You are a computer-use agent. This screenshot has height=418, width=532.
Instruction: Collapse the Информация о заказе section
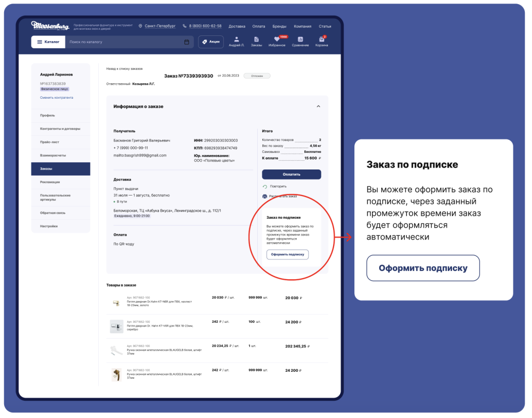coord(318,107)
